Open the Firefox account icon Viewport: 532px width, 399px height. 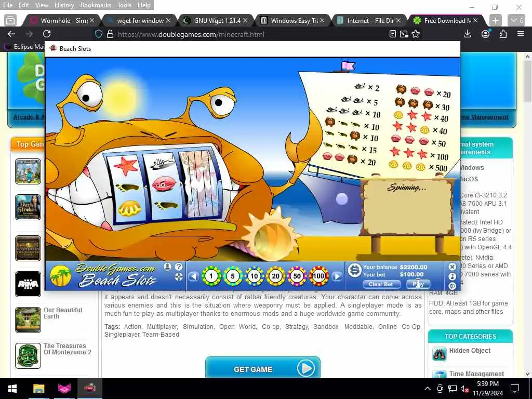(x=486, y=34)
